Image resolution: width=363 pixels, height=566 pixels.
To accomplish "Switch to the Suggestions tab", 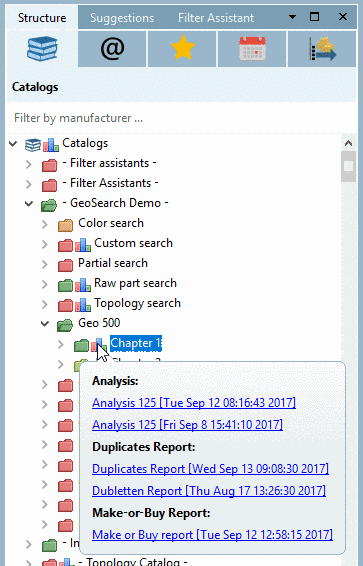I will click(x=122, y=18).
